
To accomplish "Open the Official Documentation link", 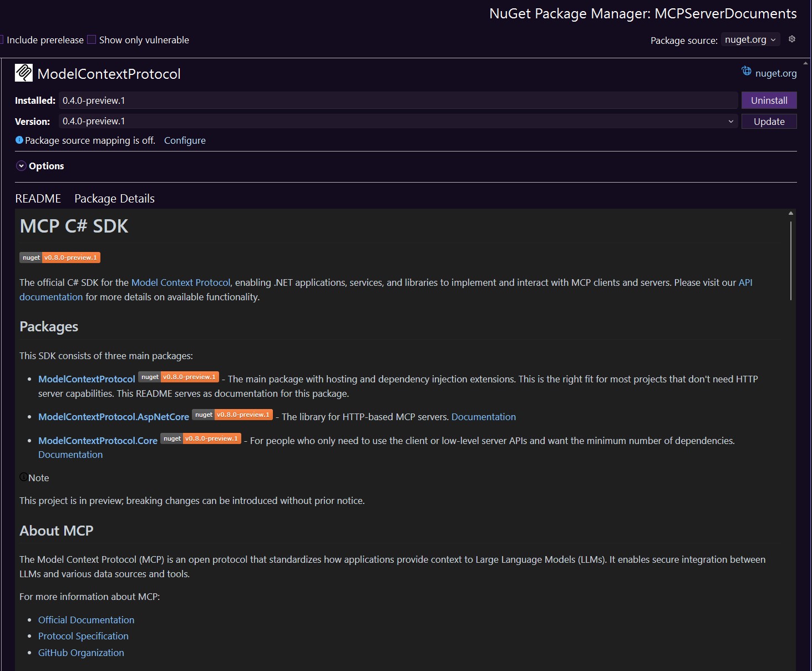I will click(x=86, y=620).
